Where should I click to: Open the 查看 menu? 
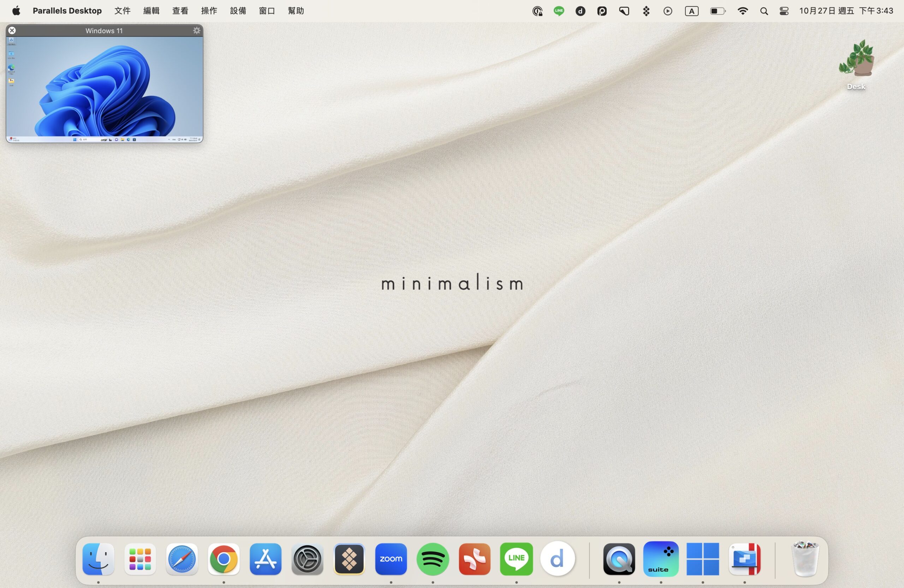tap(180, 11)
